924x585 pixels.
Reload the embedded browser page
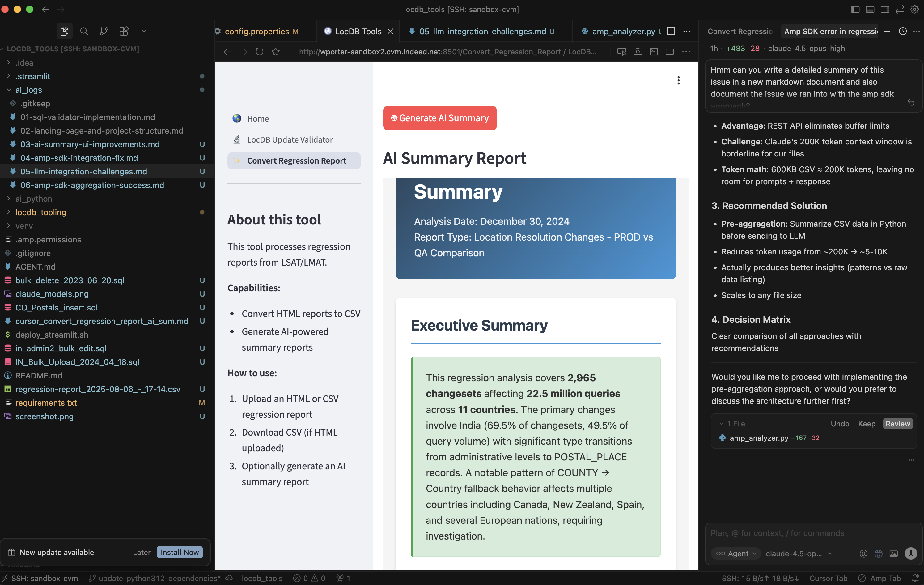(x=259, y=52)
